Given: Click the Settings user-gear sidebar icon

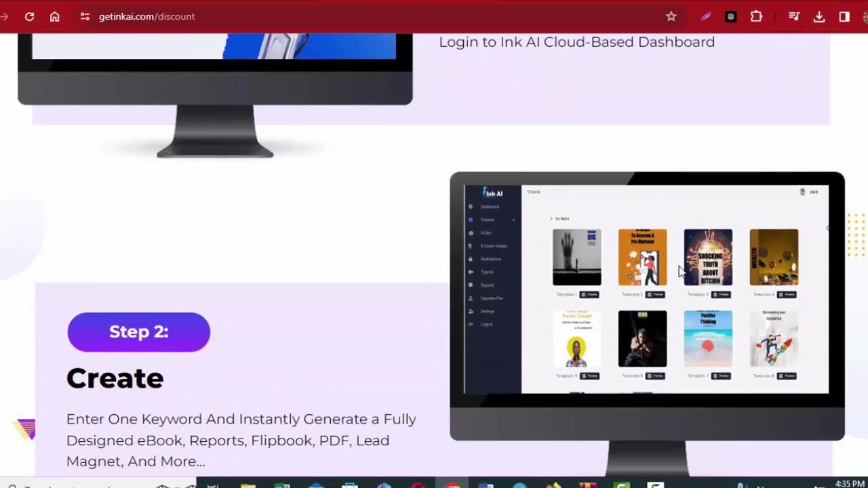Looking at the screenshot, I should coord(471,311).
